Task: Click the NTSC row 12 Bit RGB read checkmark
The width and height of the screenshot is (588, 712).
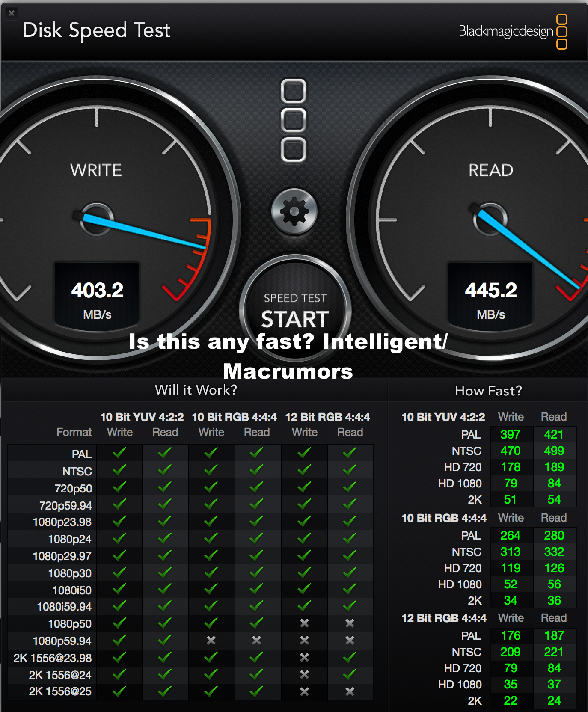Action: [350, 470]
